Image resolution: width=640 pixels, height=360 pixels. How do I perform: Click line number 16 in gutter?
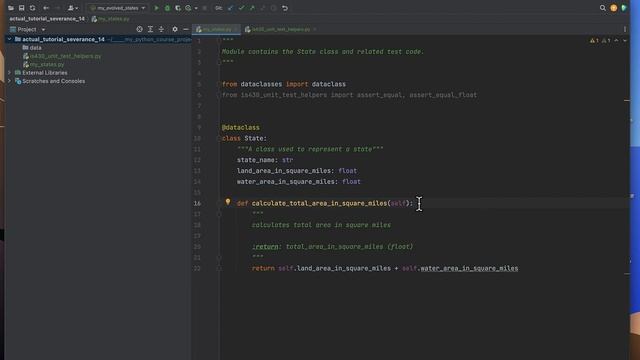197,203
